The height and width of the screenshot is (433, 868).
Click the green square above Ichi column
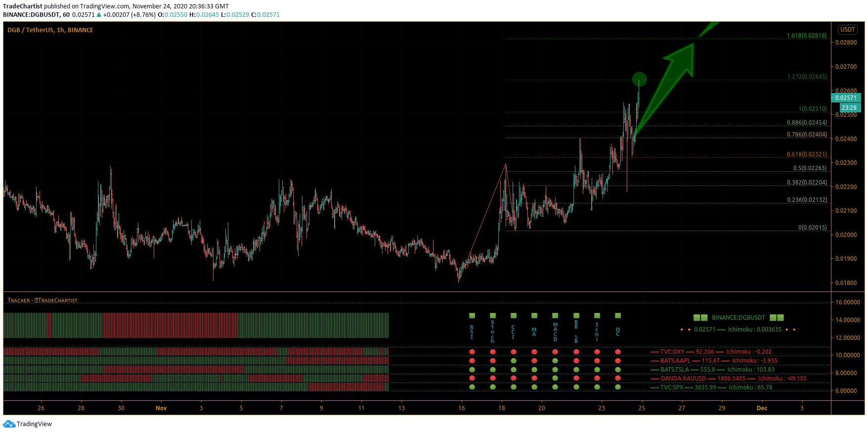click(x=597, y=316)
